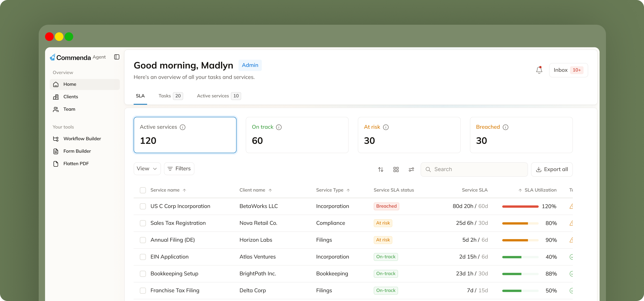
Task: Show info for Active services card
Action: pyautogui.click(x=183, y=127)
